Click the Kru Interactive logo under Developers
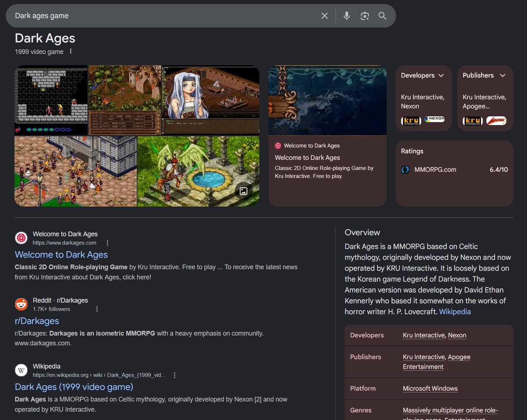This screenshot has height=420, width=527. point(411,121)
